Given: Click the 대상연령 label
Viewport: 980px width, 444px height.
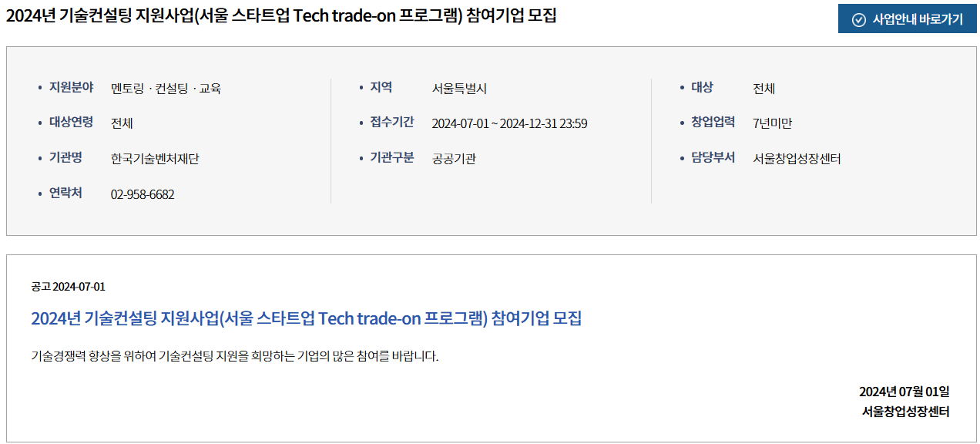Looking at the screenshot, I should pyautogui.click(x=71, y=123).
